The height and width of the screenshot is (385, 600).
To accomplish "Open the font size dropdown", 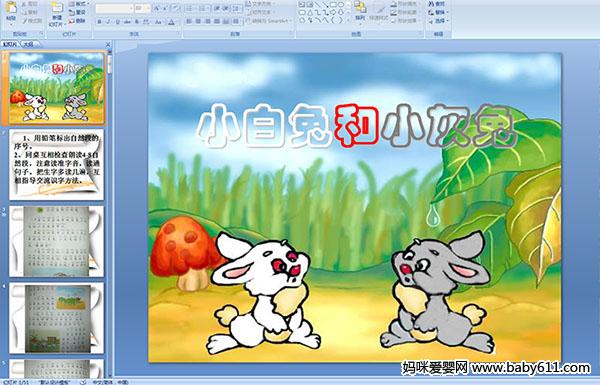I will click(x=148, y=8).
